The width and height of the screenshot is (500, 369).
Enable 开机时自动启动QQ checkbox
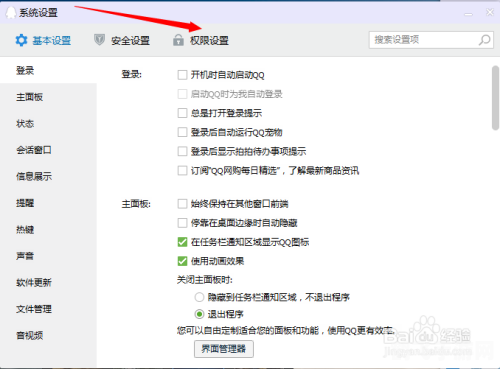coord(182,75)
